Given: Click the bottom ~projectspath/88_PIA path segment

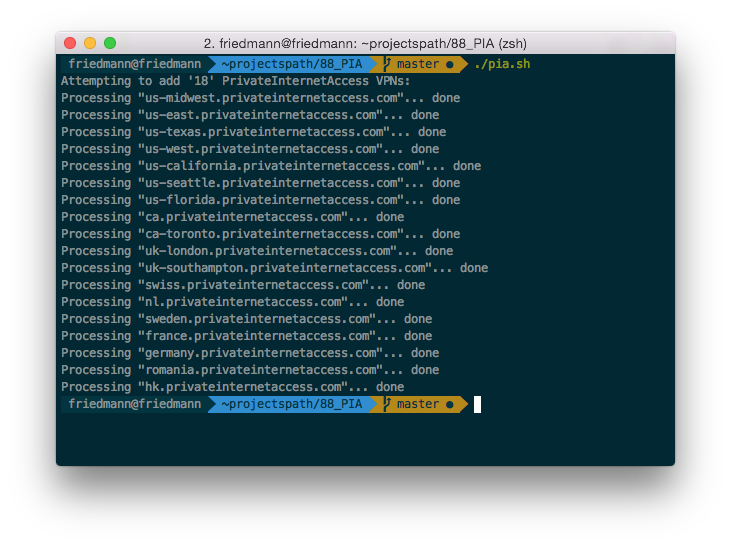Looking at the screenshot, I should (x=291, y=404).
